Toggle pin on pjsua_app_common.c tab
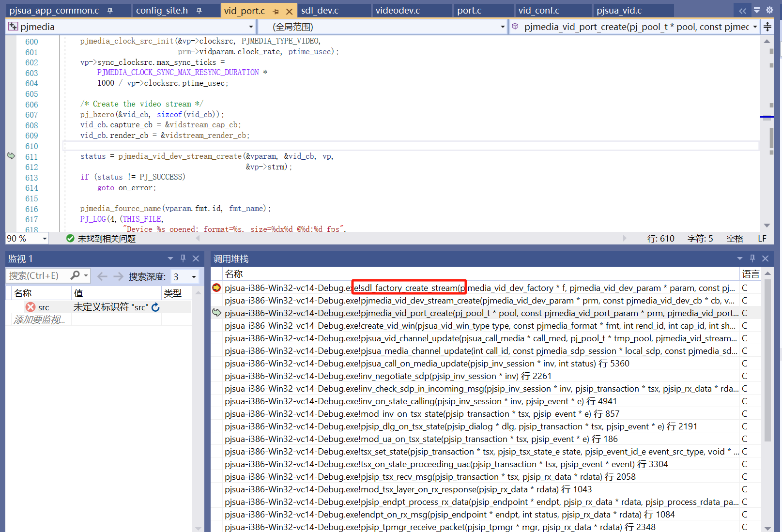This screenshot has height=532, width=782. (110, 11)
